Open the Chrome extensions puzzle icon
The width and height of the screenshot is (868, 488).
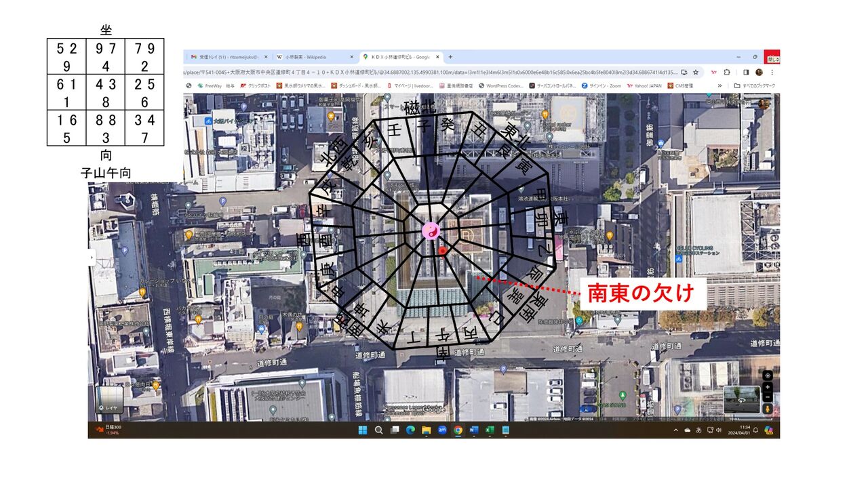726,72
